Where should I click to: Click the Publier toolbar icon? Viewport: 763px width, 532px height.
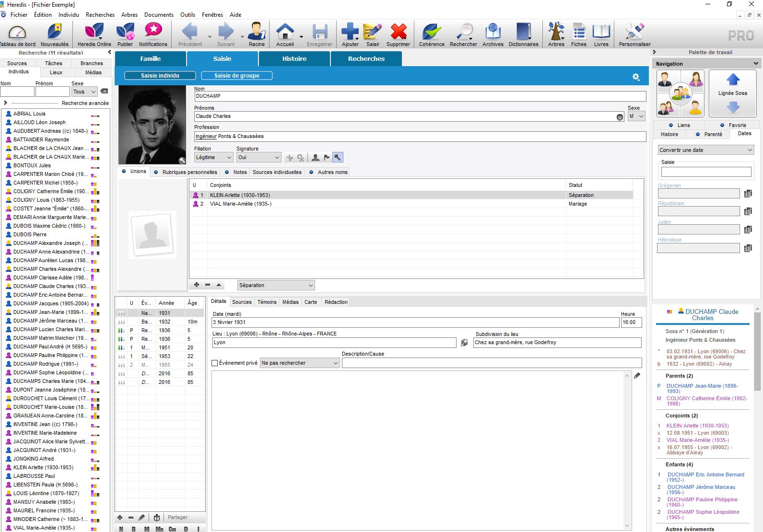pos(125,35)
